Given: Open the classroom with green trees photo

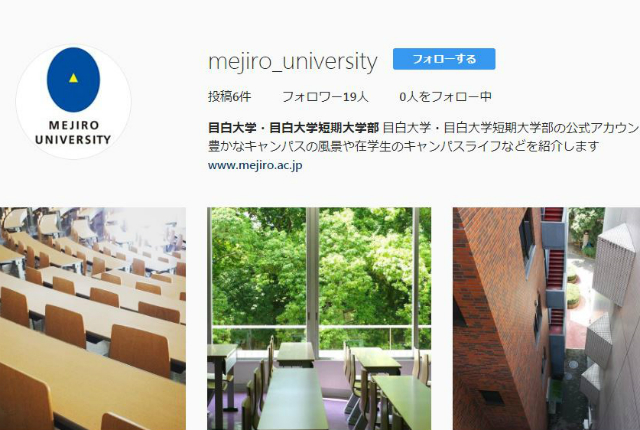Looking at the screenshot, I should 319,319.
